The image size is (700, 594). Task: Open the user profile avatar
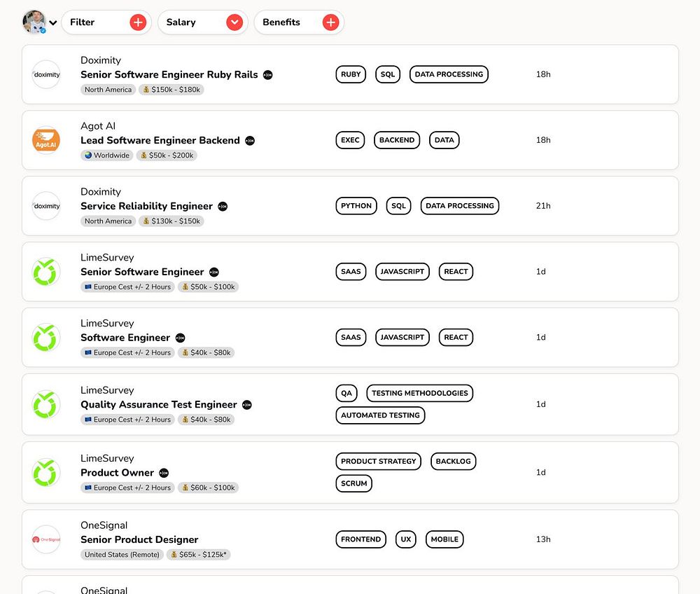(34, 22)
